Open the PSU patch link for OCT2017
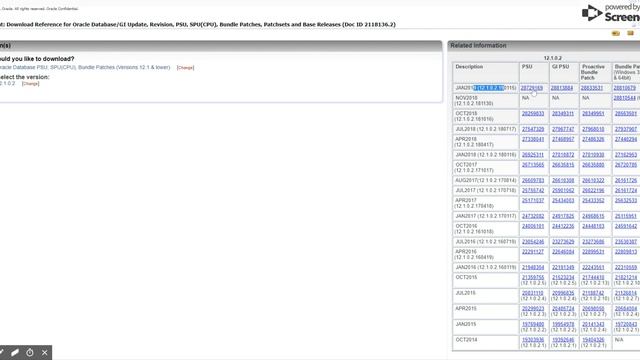Image resolution: width=640 pixels, height=360 pixels. tap(533, 165)
